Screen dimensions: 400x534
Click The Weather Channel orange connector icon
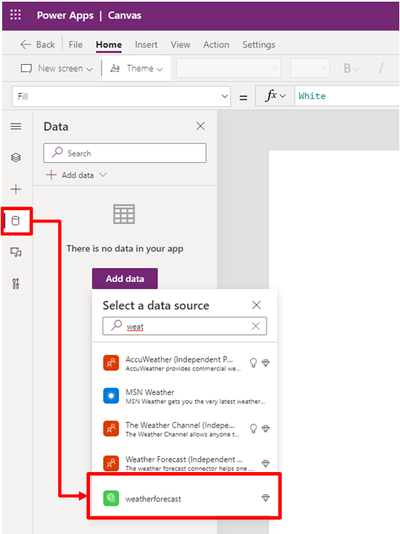click(111, 429)
